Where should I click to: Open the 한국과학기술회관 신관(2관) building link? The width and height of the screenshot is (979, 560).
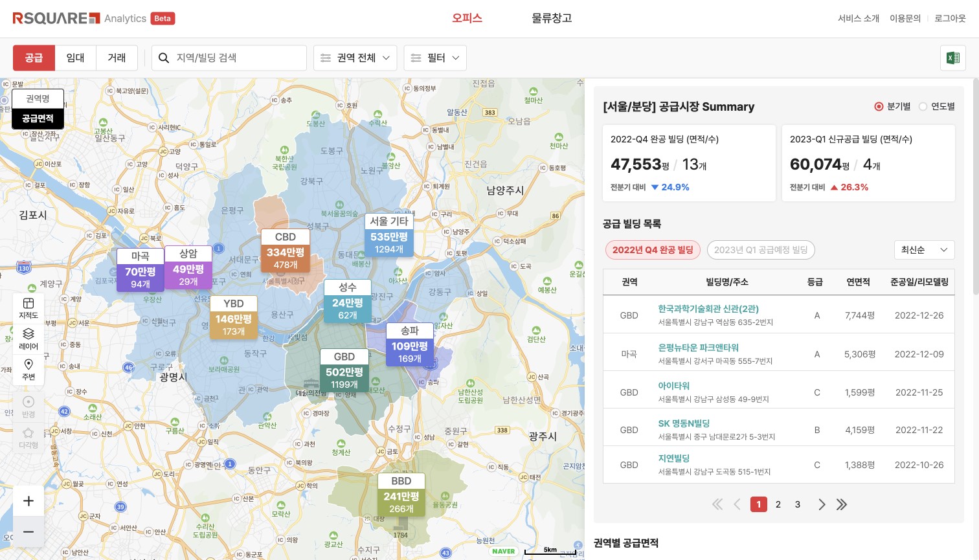pyautogui.click(x=708, y=309)
